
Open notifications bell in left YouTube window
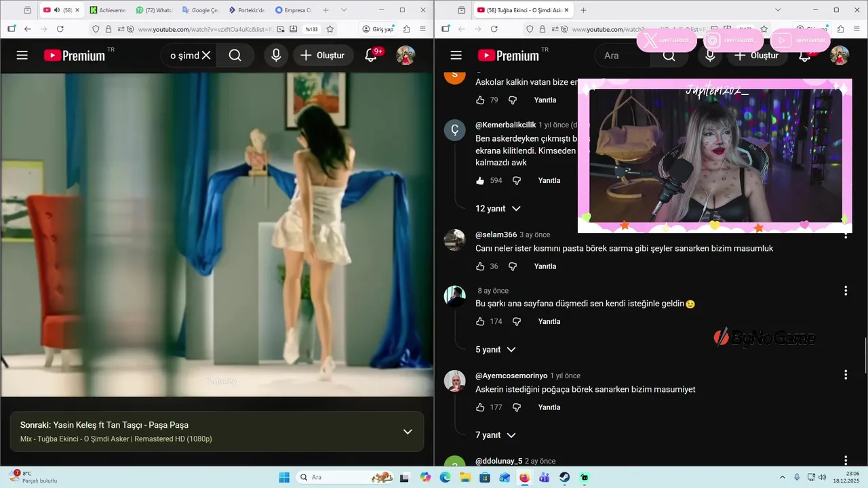coord(371,56)
